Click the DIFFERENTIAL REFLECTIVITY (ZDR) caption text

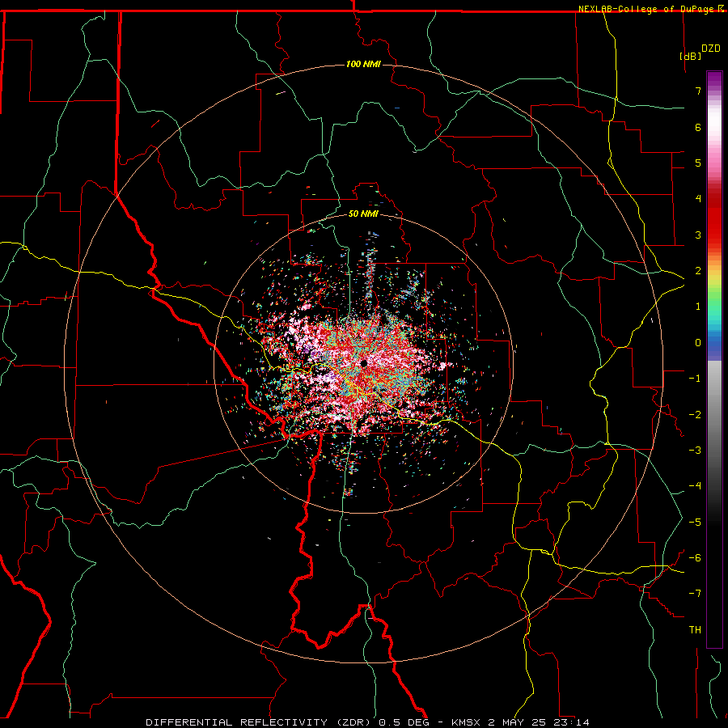(x=260, y=722)
